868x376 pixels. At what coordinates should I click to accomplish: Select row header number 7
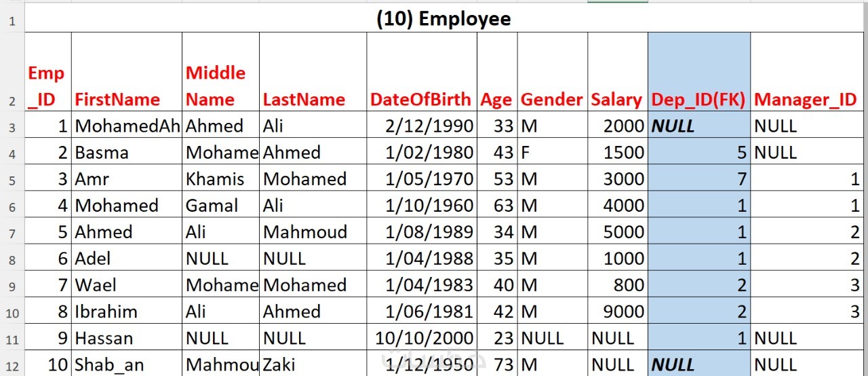(12, 233)
